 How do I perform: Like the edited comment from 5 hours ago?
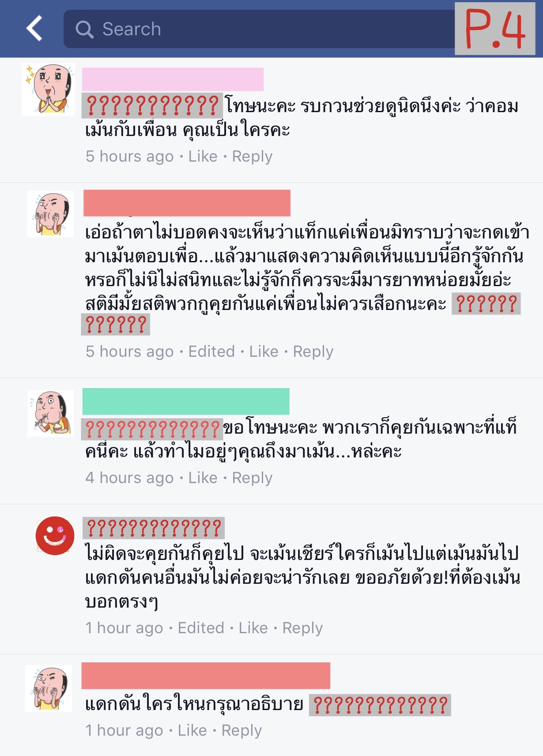[x=264, y=352]
